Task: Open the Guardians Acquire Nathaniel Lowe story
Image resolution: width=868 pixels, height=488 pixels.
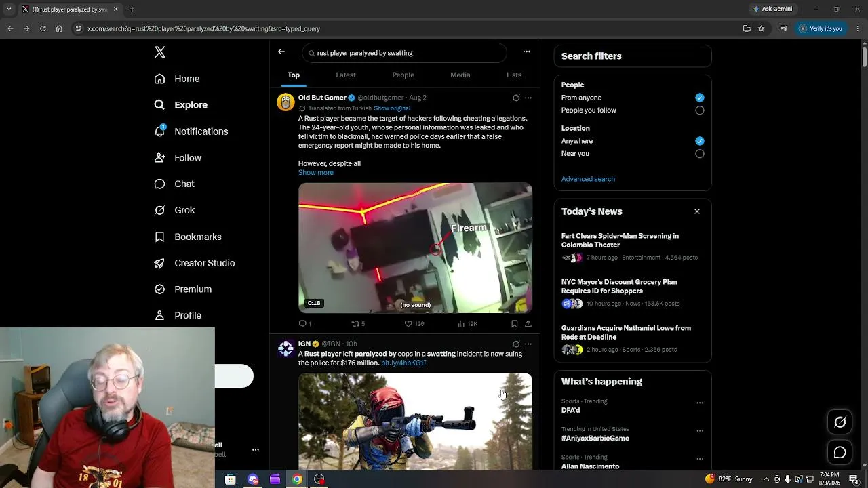Action: click(633, 339)
